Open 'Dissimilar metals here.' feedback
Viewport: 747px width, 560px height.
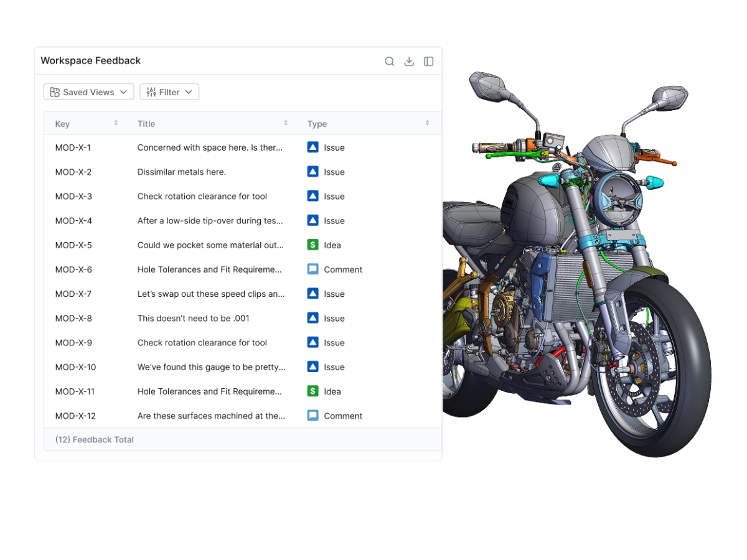182,172
